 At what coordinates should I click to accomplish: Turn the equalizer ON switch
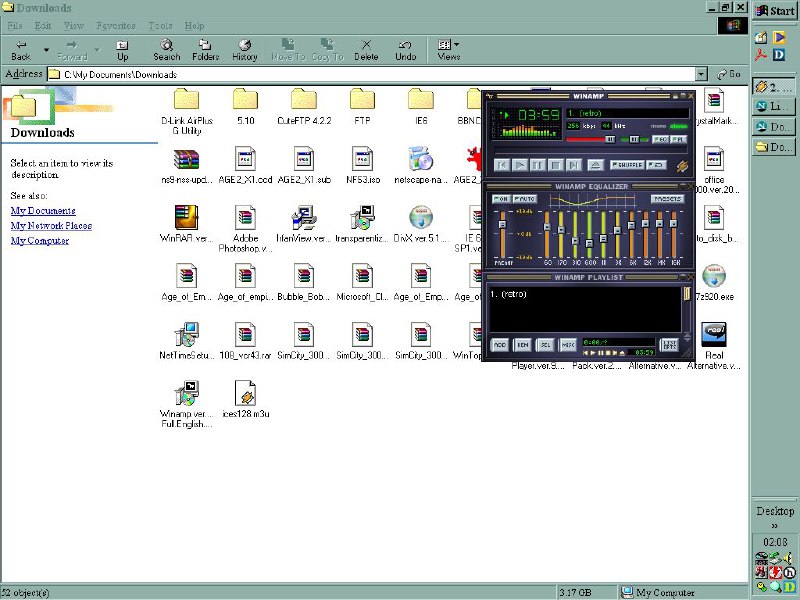click(501, 198)
